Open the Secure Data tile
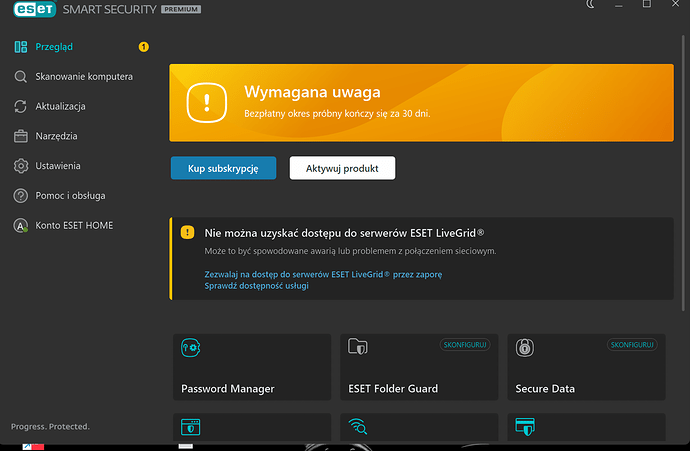This screenshot has width=690, height=451. tap(586, 367)
